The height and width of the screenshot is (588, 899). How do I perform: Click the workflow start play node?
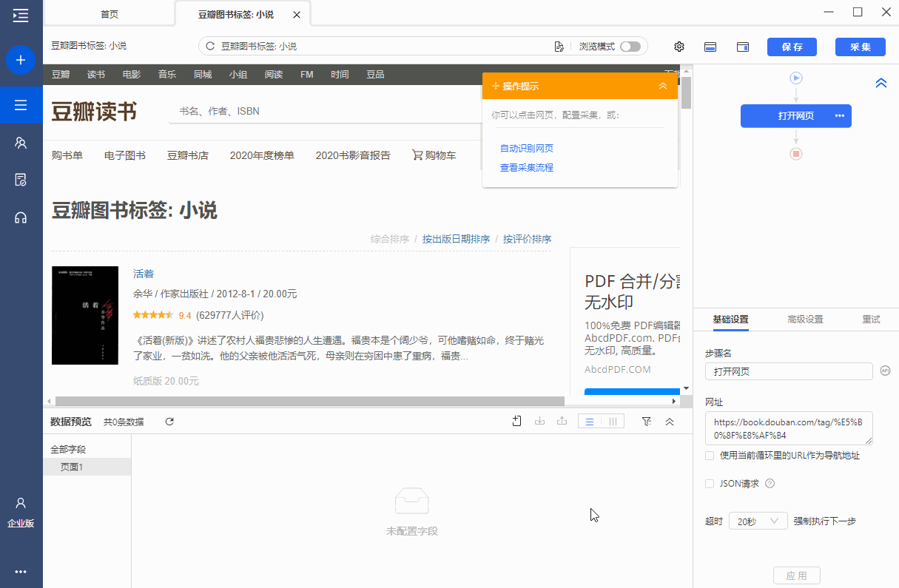point(796,78)
